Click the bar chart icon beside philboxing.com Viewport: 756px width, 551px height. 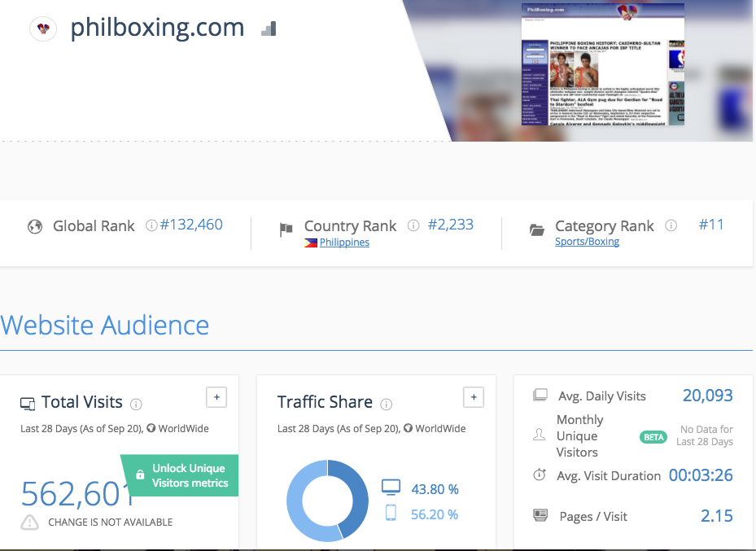pos(269,28)
